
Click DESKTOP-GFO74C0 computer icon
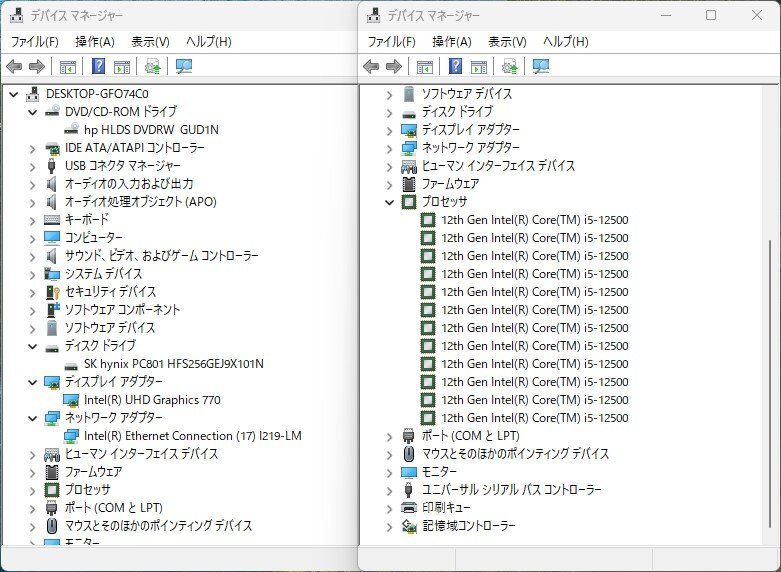tap(33, 93)
